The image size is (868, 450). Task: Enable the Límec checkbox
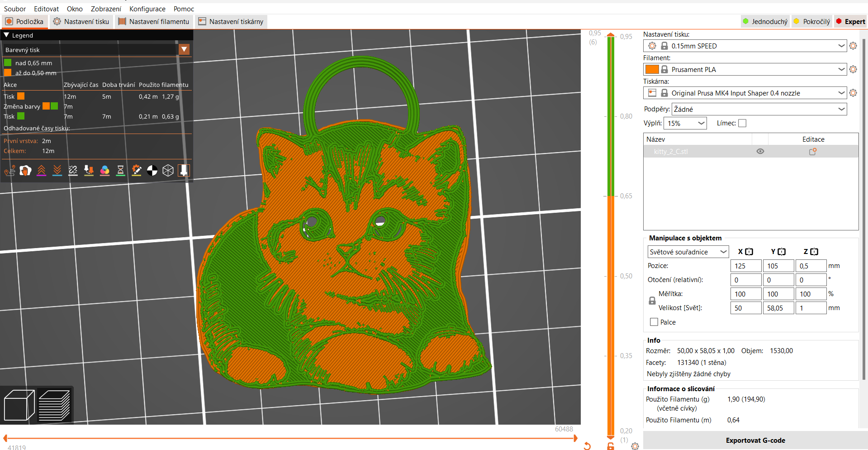pyautogui.click(x=742, y=123)
